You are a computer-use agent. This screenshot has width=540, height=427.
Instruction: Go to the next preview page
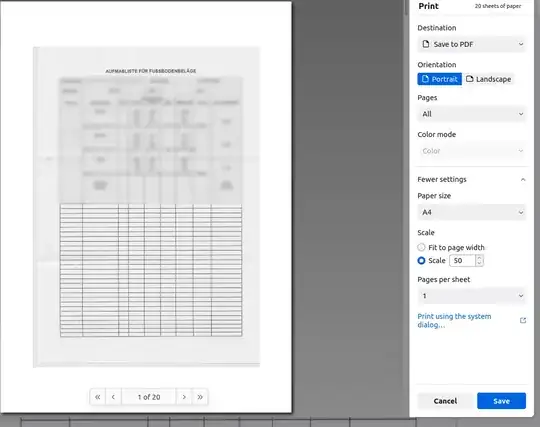pos(184,397)
